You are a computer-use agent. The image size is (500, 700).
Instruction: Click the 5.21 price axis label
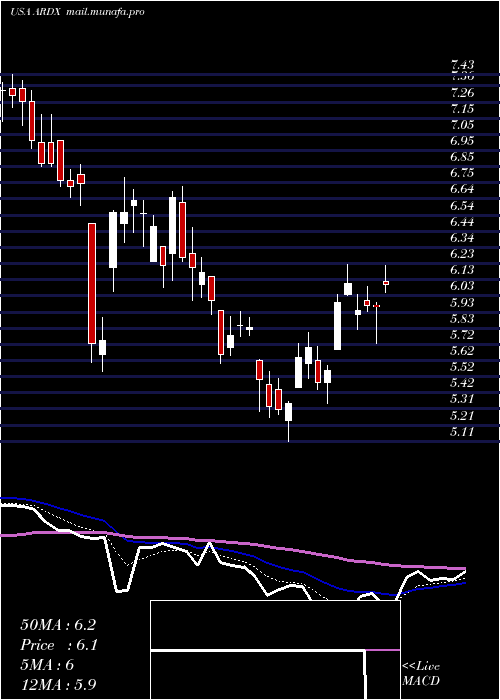(x=462, y=416)
